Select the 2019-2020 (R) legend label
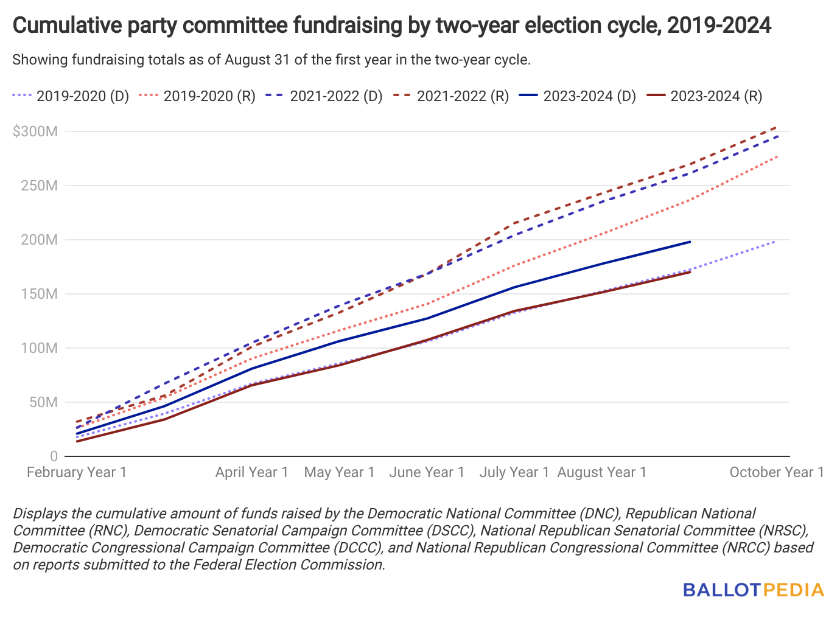 tap(209, 96)
